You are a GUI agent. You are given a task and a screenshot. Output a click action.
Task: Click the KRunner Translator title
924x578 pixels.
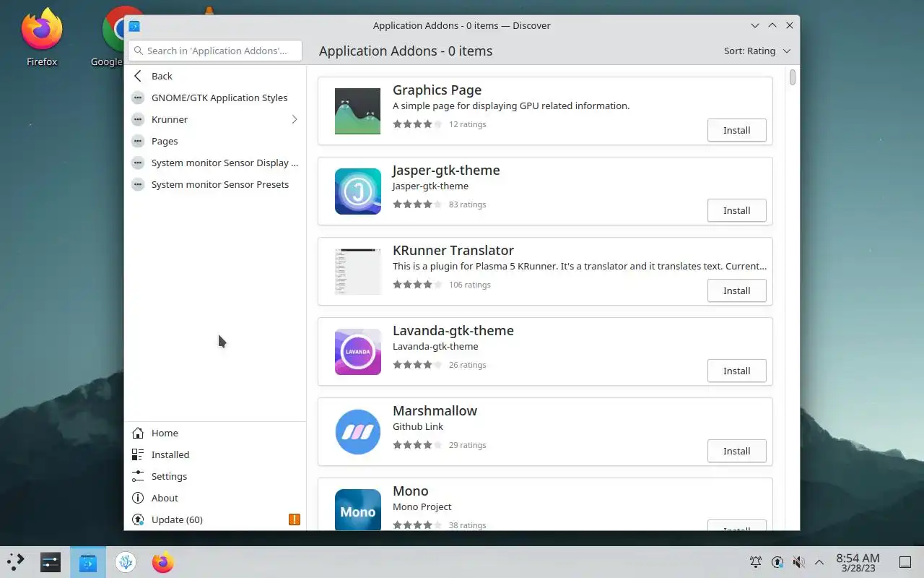453,251
